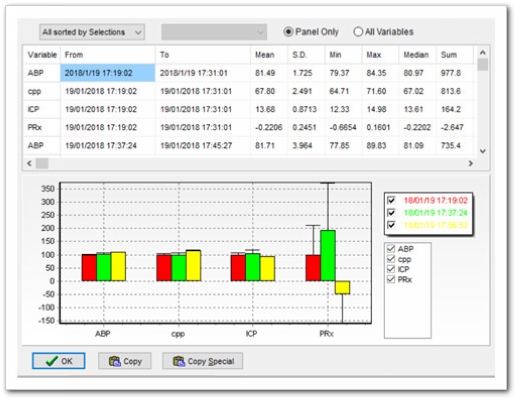The image size is (514, 397).
Task: Click the clipboard icon on Copy button
Action: click(114, 361)
